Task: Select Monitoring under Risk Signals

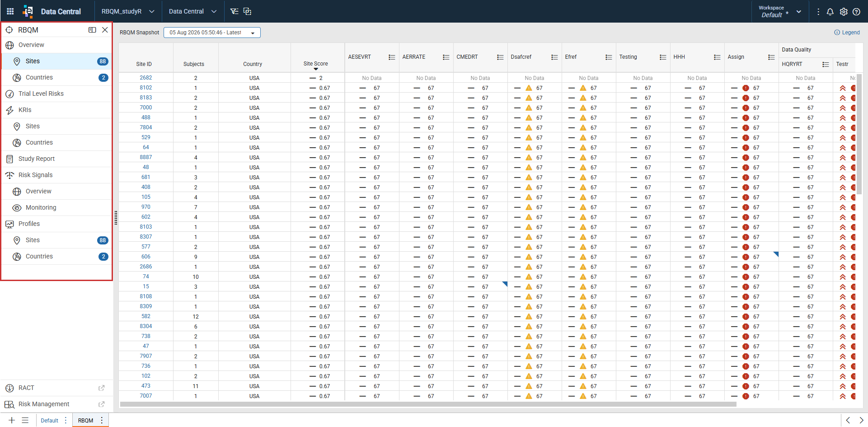Action: (56, 207)
